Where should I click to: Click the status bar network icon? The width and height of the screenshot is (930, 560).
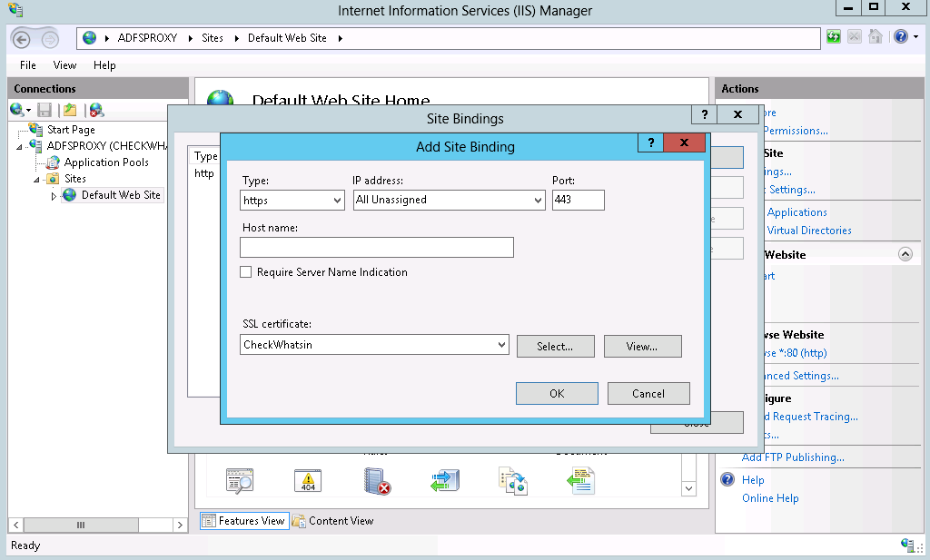(x=907, y=545)
